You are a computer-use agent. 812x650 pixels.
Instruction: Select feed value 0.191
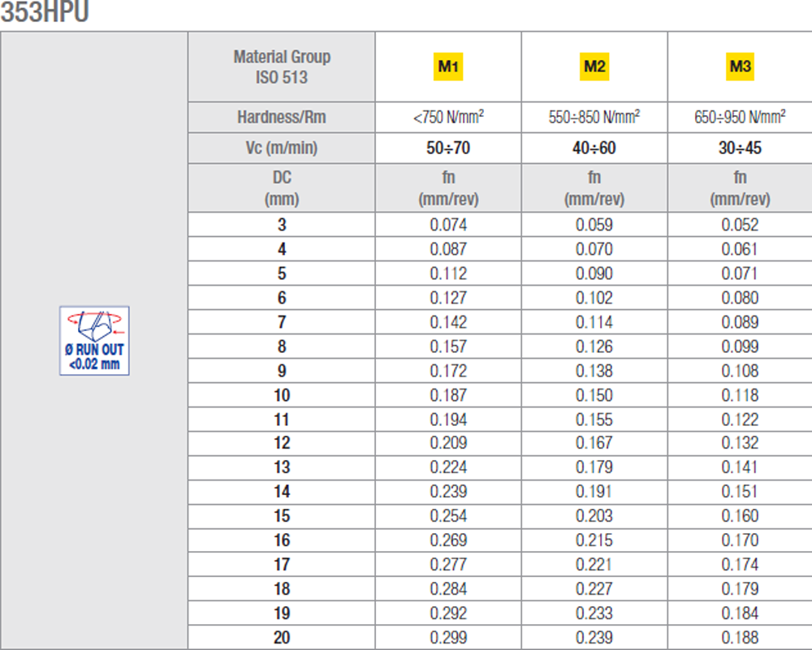tap(594, 491)
